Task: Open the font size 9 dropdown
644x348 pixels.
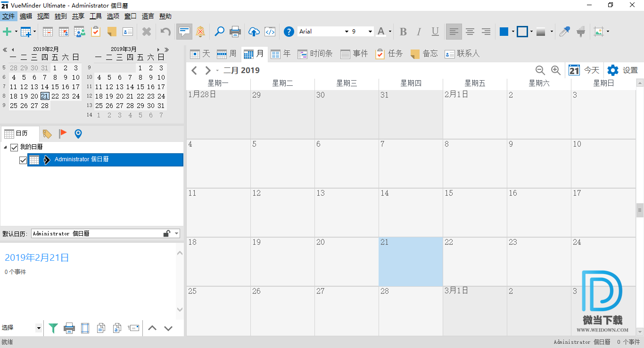Action: [x=370, y=32]
